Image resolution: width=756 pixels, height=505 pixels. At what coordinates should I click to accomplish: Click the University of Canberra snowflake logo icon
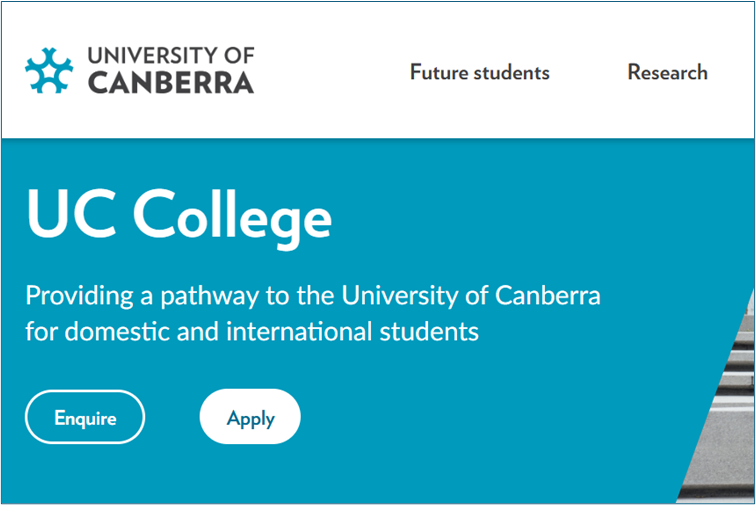tap(49, 70)
